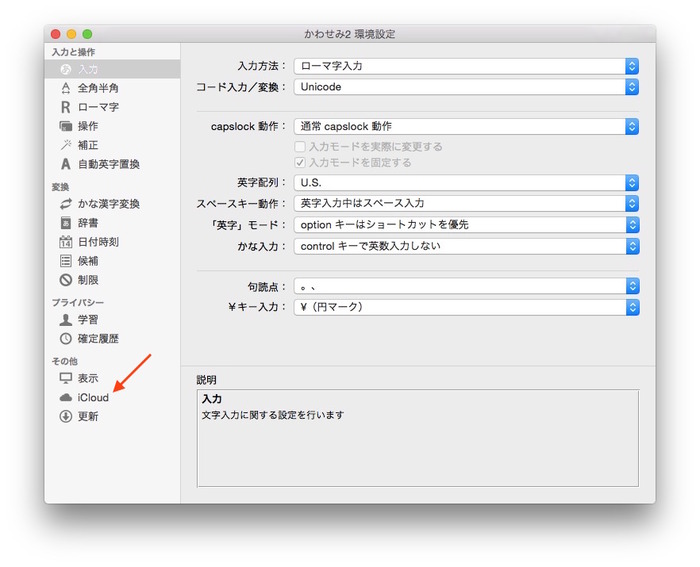
Task: Open 自動英字置換 icon
Action: click(x=66, y=164)
